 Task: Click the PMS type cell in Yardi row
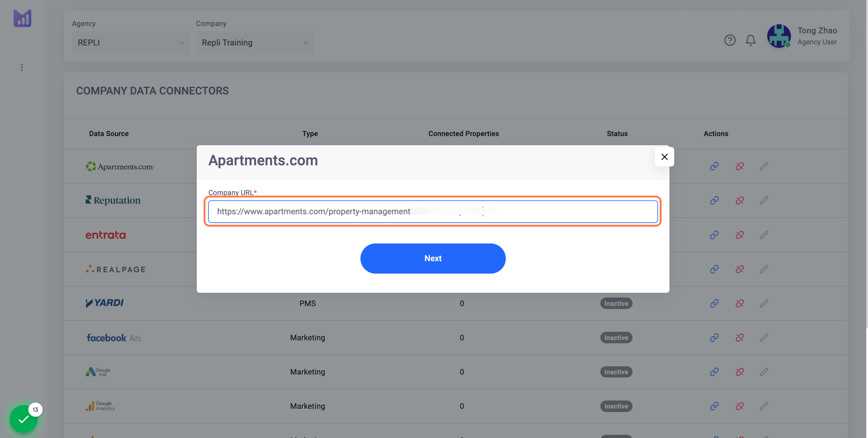[308, 304]
